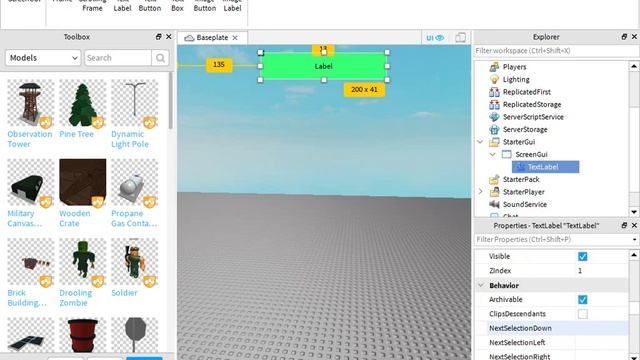Open the Observation Tower model
This screenshot has height=360, width=640.
click(29, 139)
